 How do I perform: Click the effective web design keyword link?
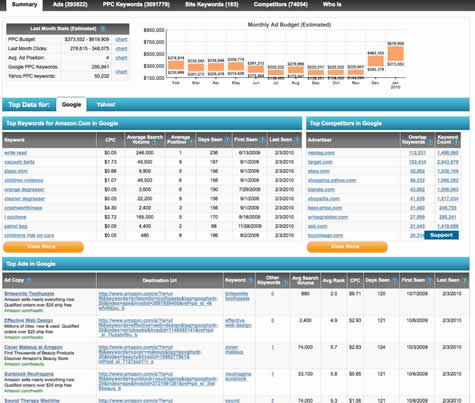click(x=238, y=323)
